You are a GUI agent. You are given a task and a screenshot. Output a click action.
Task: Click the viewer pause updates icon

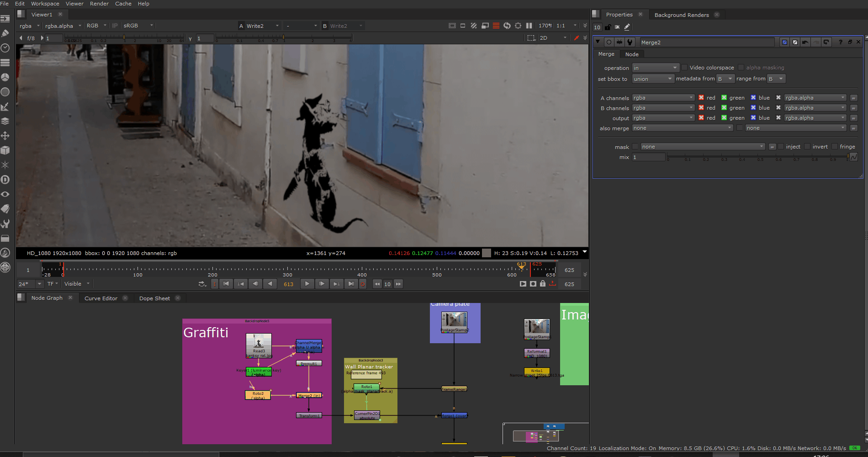point(529,26)
